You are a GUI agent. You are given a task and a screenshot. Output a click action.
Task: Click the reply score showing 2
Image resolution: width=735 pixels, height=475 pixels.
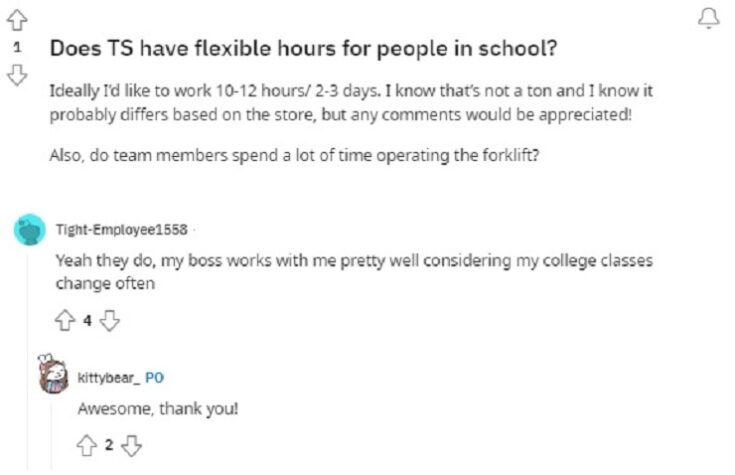click(109, 445)
